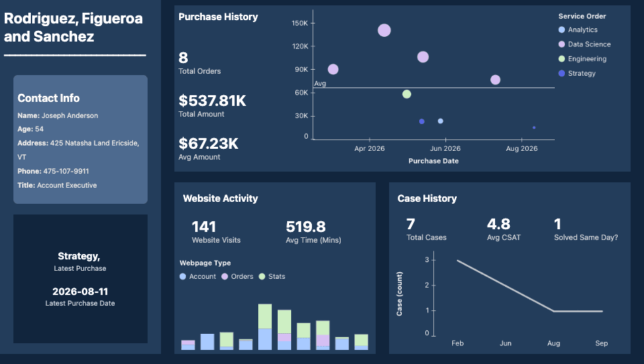Click the Strategy legend color dot

561,74
